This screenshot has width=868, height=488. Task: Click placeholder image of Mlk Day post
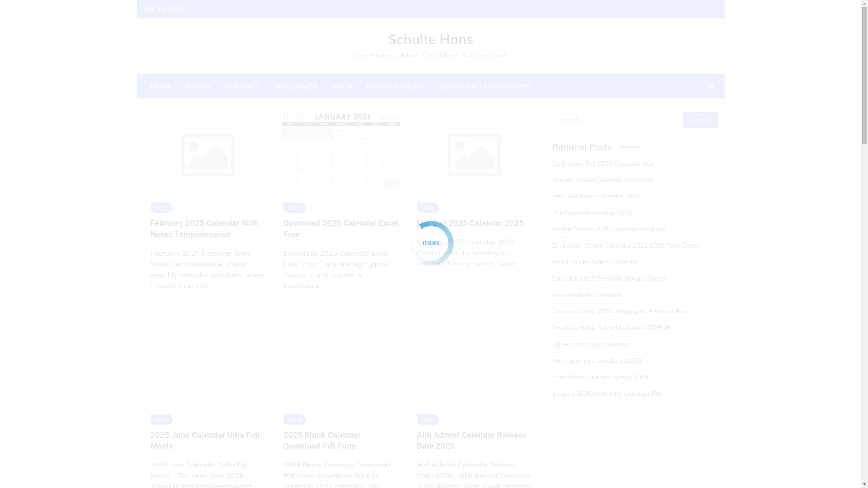point(474,154)
